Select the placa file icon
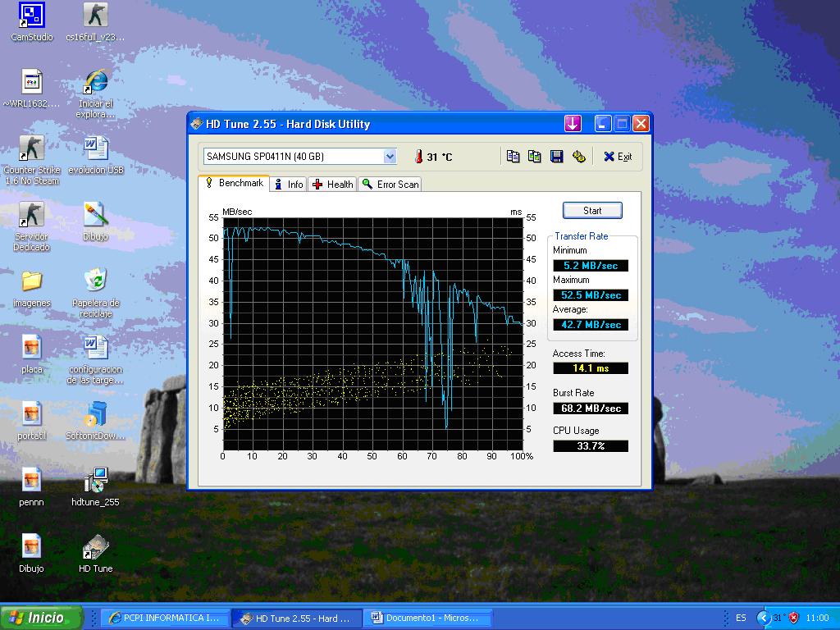 click(32, 354)
